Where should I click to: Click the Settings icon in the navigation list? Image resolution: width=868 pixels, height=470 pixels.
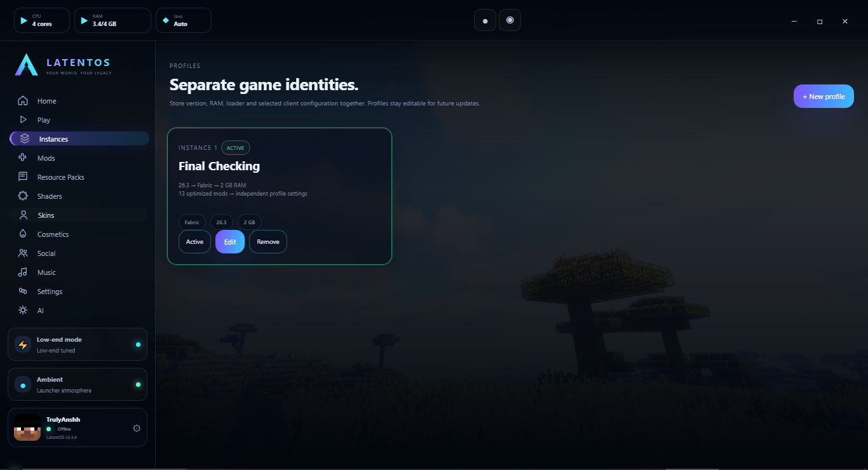click(23, 291)
